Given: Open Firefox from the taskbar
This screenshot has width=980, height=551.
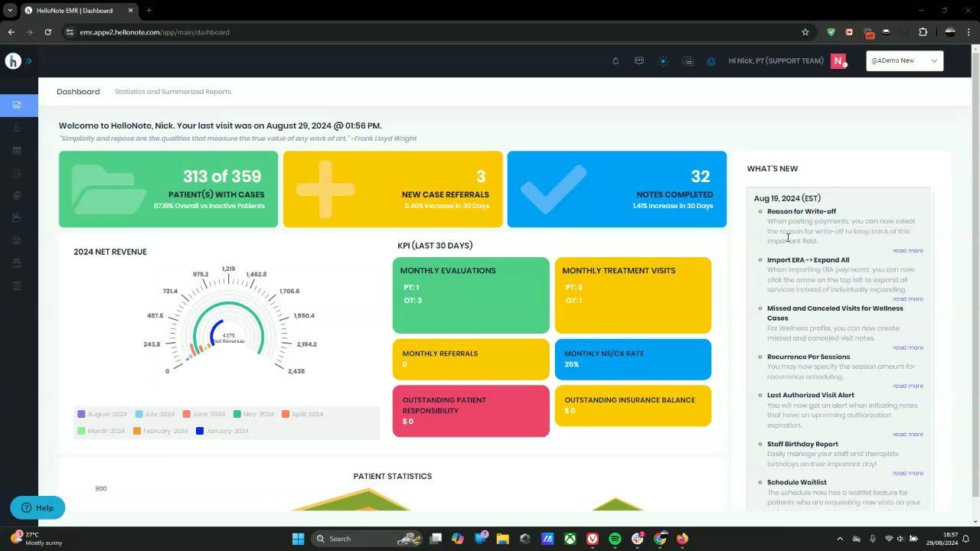Looking at the screenshot, I should 682,539.
